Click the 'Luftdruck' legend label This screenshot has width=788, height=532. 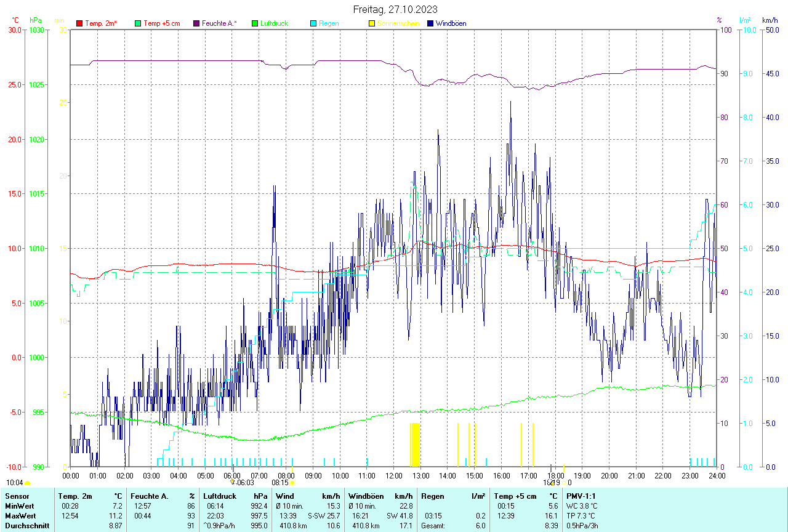click(x=274, y=23)
